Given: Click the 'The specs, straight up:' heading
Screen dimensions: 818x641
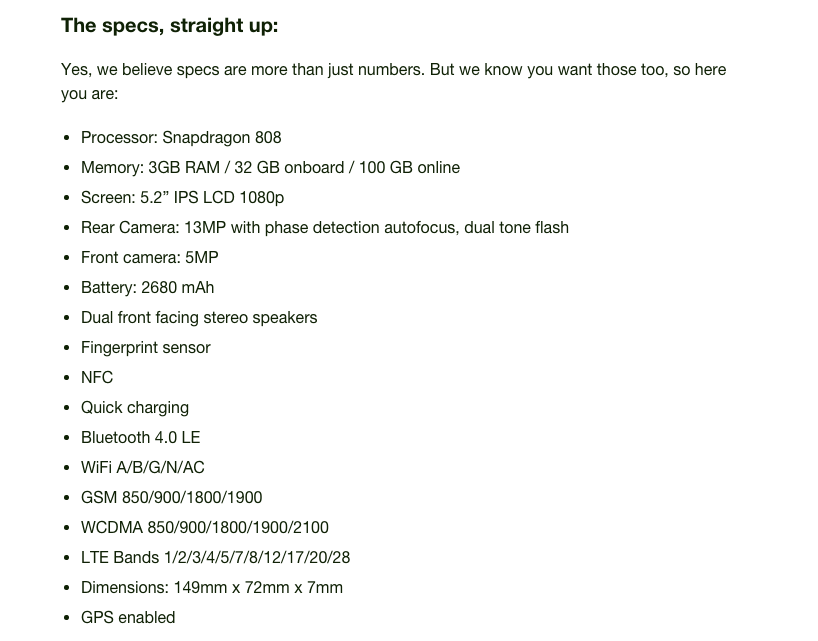Looking at the screenshot, I should (169, 26).
